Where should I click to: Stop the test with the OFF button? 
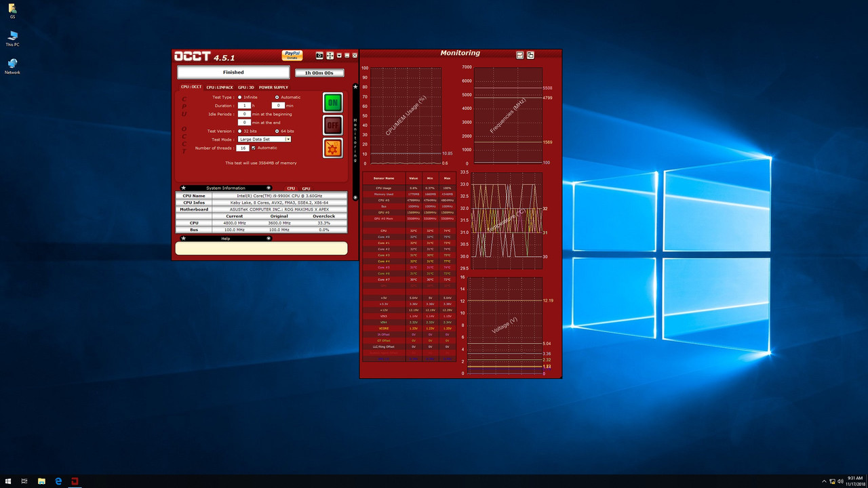coord(332,125)
